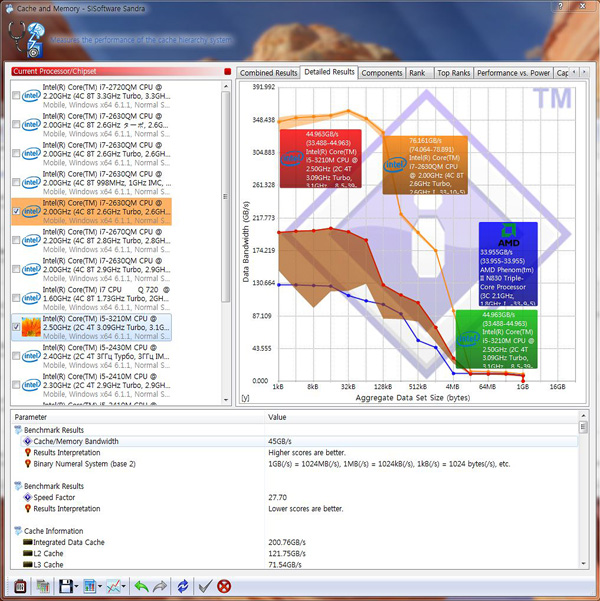This screenshot has width=600, height=601.
Task: Click the Intel logo beside i7-2670QM
Action: [31, 240]
